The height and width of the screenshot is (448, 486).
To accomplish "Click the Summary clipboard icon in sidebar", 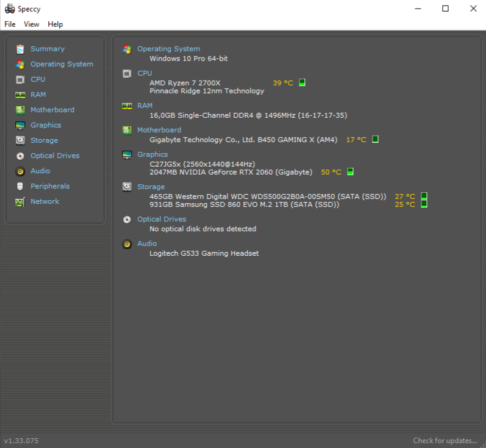I will [x=20, y=49].
